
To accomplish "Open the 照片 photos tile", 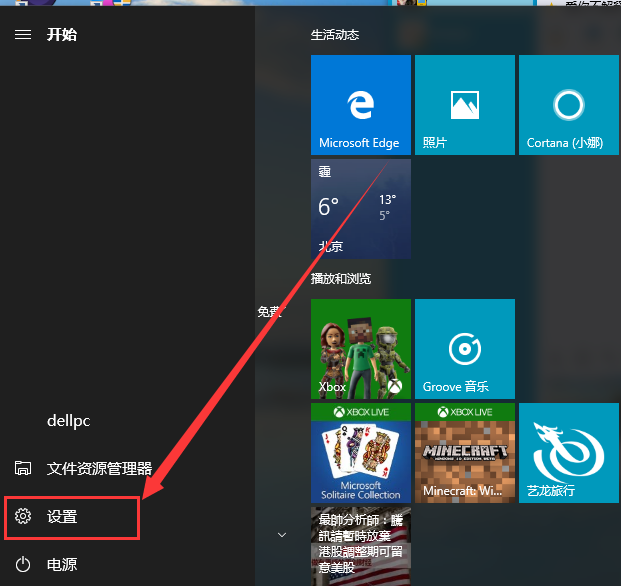I will click(x=465, y=105).
